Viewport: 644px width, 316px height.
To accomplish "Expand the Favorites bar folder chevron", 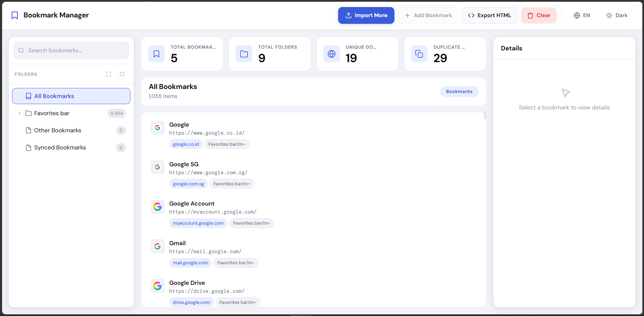I will point(19,114).
